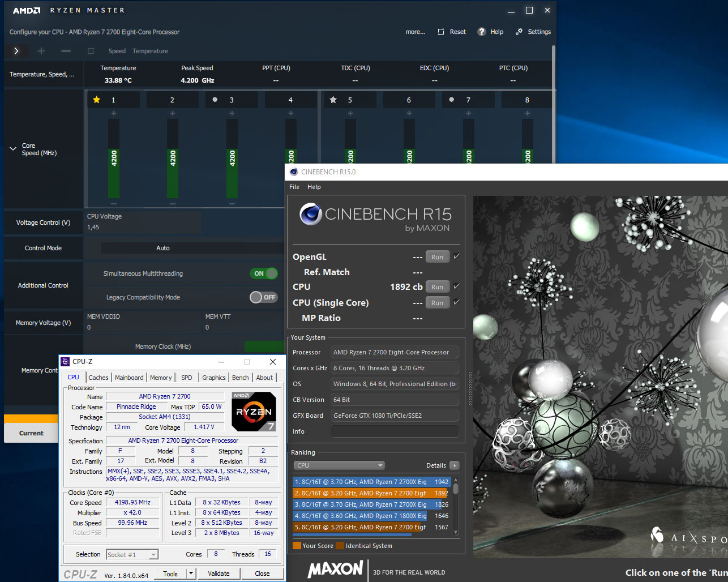The width and height of the screenshot is (728, 582).
Task: Toggle the OpenGL test checkbox
Action: point(456,256)
